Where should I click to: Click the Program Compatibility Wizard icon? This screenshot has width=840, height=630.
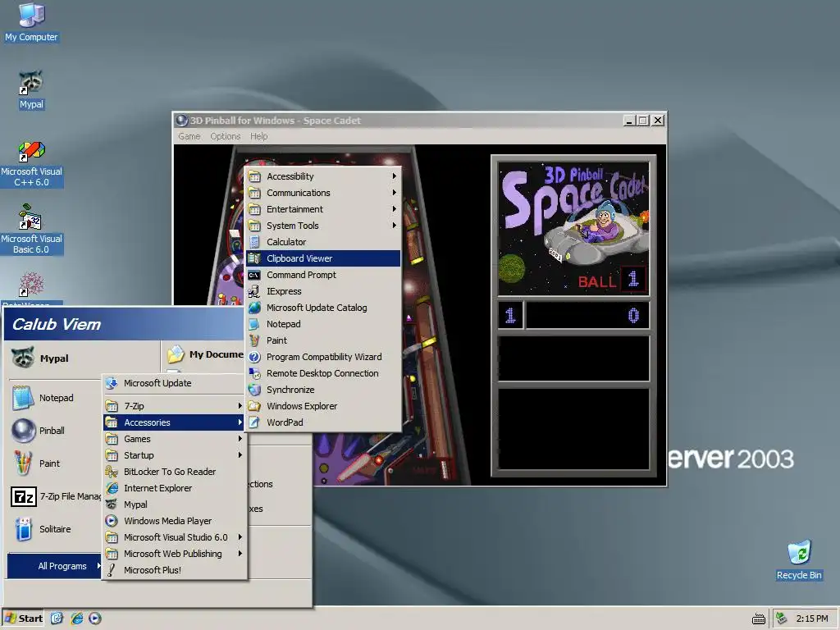coord(254,357)
